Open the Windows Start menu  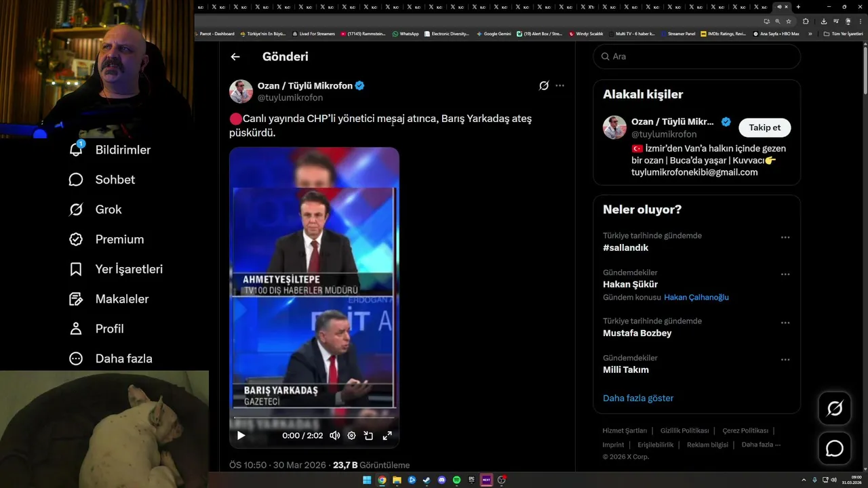(x=367, y=480)
